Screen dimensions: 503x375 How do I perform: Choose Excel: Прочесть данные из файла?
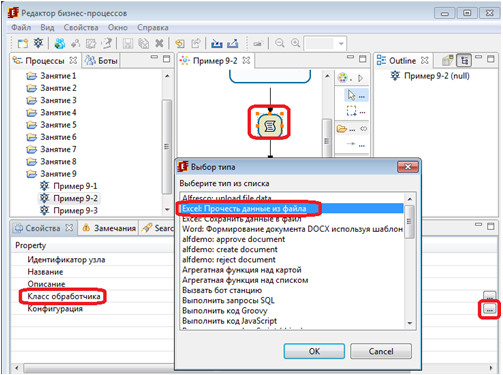[x=292, y=209]
